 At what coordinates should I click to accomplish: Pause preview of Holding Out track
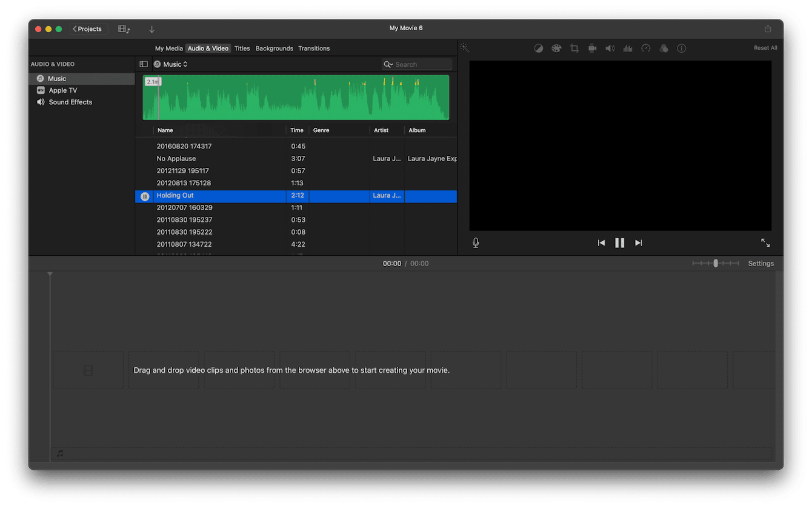145,196
